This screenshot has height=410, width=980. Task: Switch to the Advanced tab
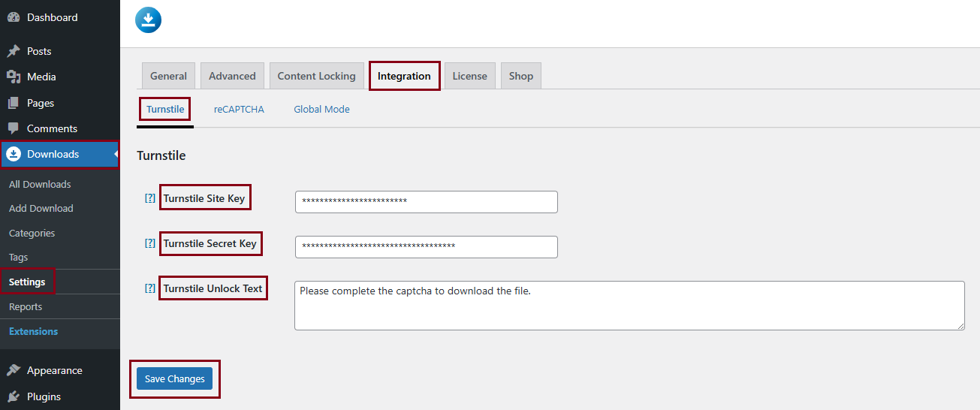pos(232,76)
